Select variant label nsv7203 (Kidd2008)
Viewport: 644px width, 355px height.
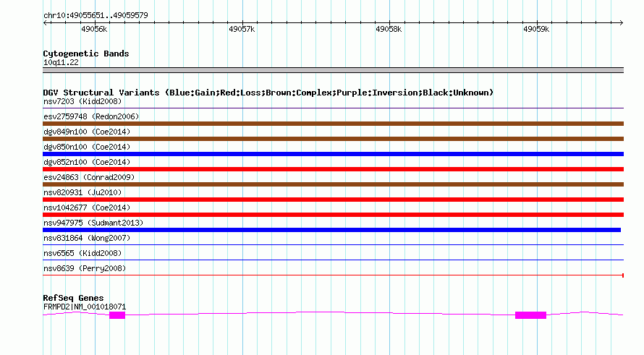coord(82,101)
